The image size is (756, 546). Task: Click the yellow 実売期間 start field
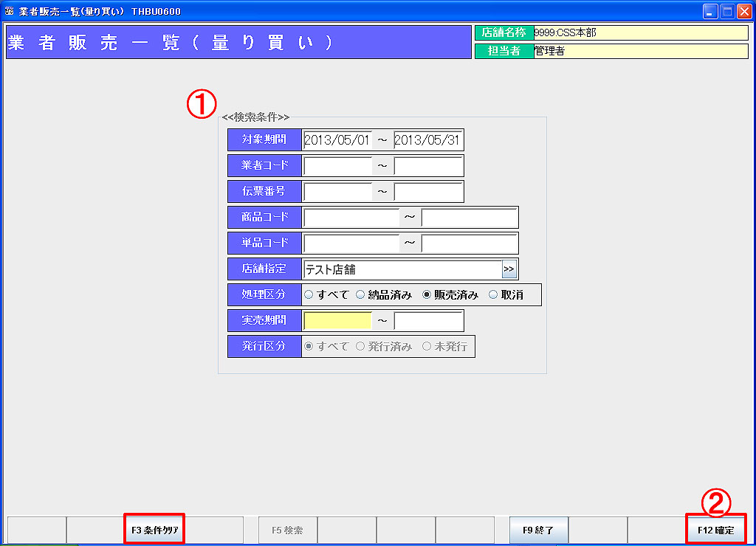point(337,321)
